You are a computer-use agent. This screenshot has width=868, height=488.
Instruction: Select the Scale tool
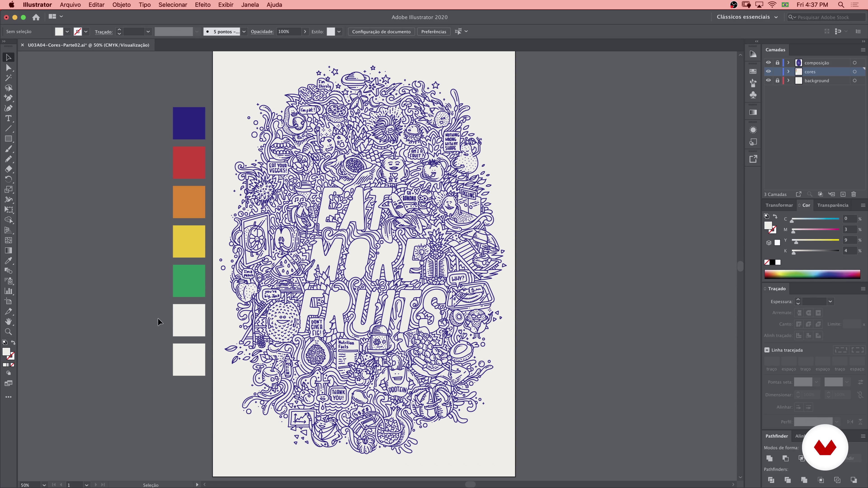pyautogui.click(x=8, y=190)
